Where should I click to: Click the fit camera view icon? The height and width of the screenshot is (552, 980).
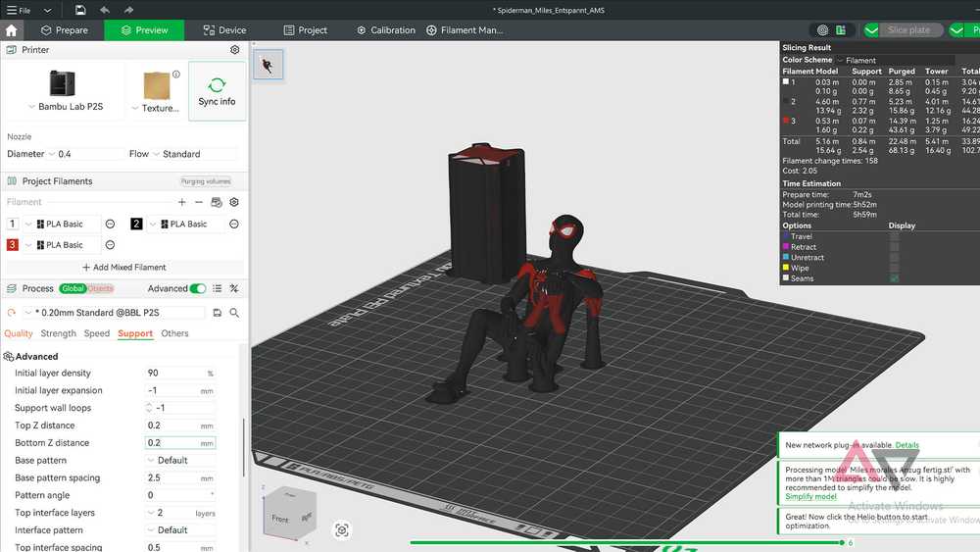click(342, 530)
